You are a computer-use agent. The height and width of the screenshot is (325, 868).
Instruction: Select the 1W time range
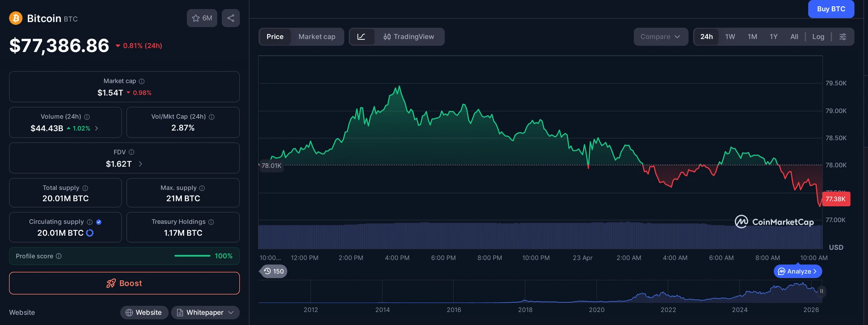tap(730, 37)
